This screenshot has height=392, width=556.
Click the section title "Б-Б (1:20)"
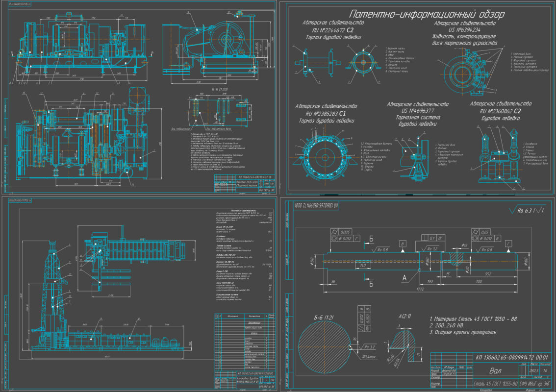pyautogui.click(x=220, y=90)
